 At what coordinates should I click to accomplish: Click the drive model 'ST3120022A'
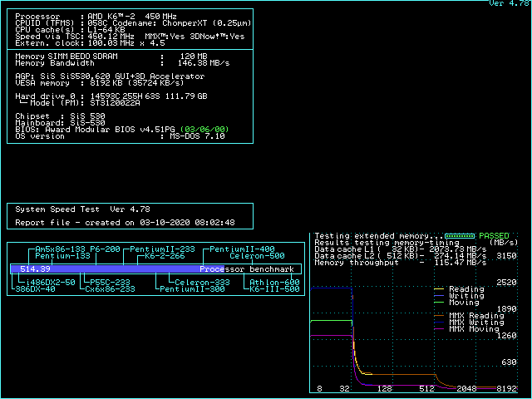click(x=115, y=103)
